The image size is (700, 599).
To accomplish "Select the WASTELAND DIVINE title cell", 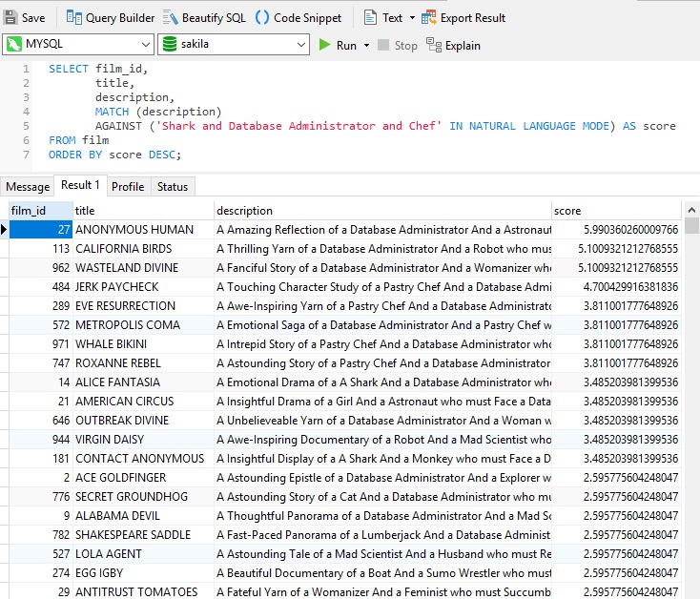I will (143, 268).
